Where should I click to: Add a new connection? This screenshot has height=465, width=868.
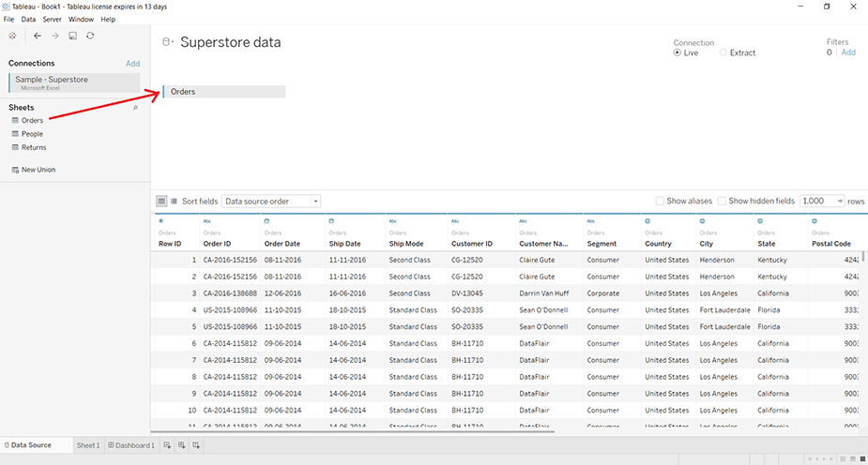click(x=133, y=64)
